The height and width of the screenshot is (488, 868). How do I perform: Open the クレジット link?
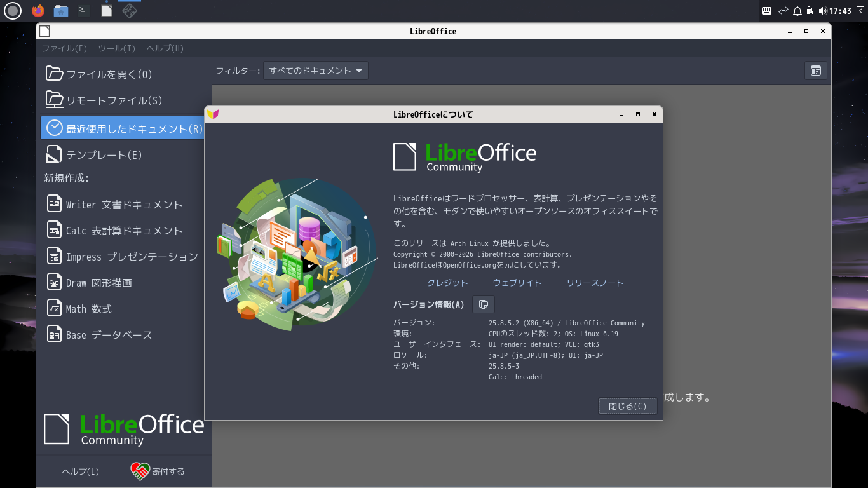447,283
